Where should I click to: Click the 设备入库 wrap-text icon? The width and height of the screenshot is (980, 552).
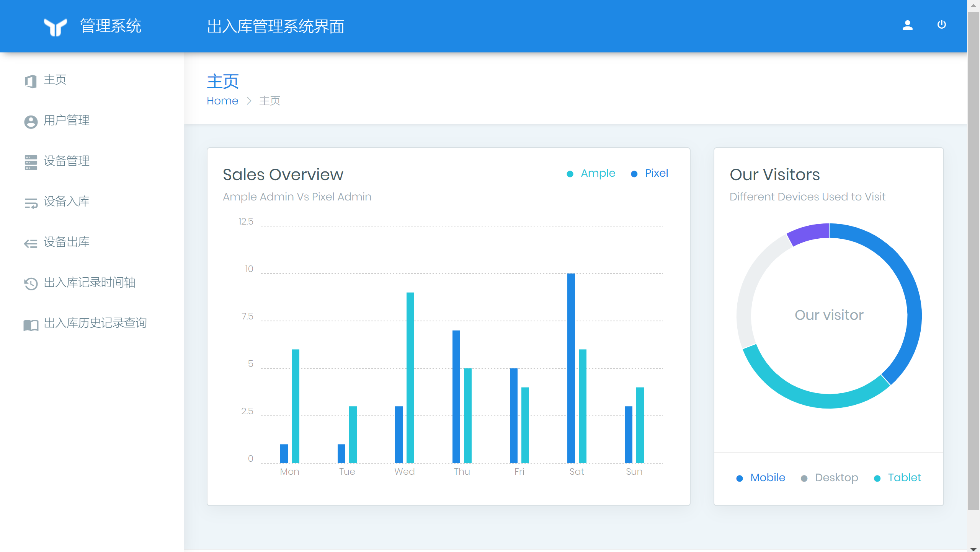[x=31, y=203]
